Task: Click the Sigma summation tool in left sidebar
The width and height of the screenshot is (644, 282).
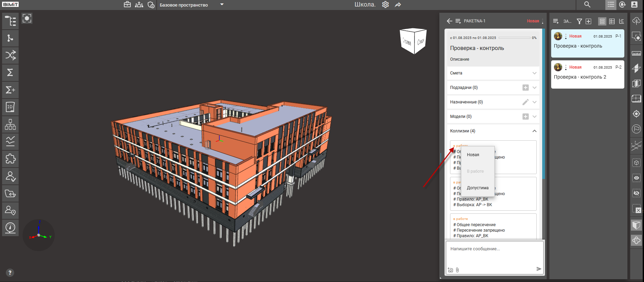Action: point(10,73)
